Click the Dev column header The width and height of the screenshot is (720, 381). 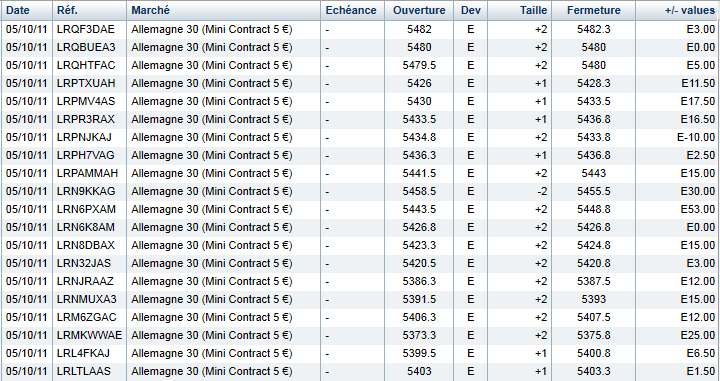pos(471,11)
